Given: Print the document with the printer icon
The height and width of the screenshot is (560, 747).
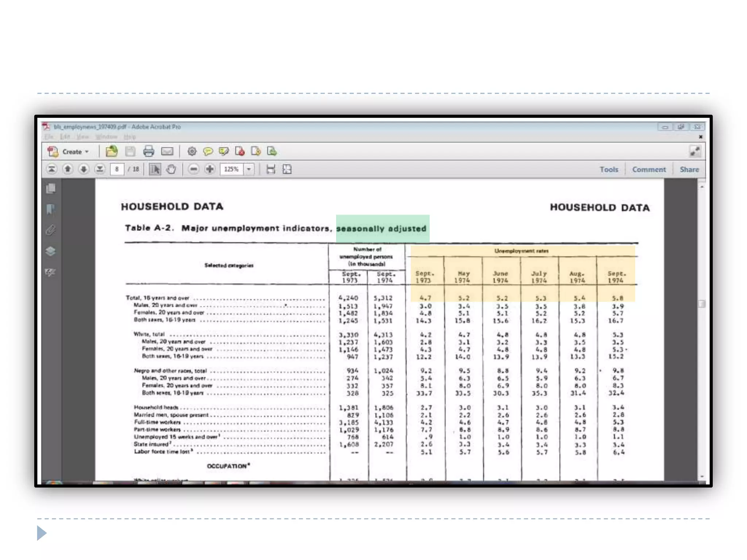Looking at the screenshot, I should pyautogui.click(x=148, y=151).
